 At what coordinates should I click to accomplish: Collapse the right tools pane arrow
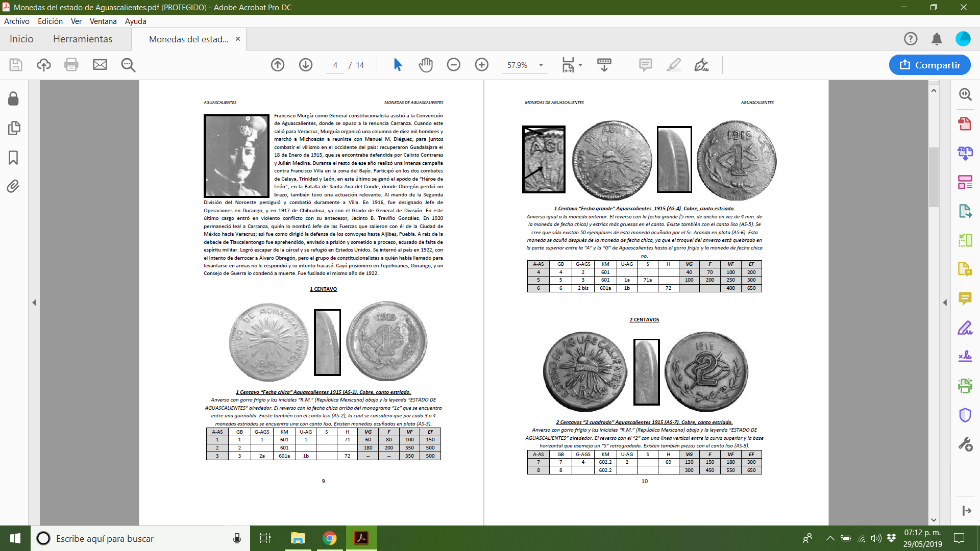tap(945, 303)
